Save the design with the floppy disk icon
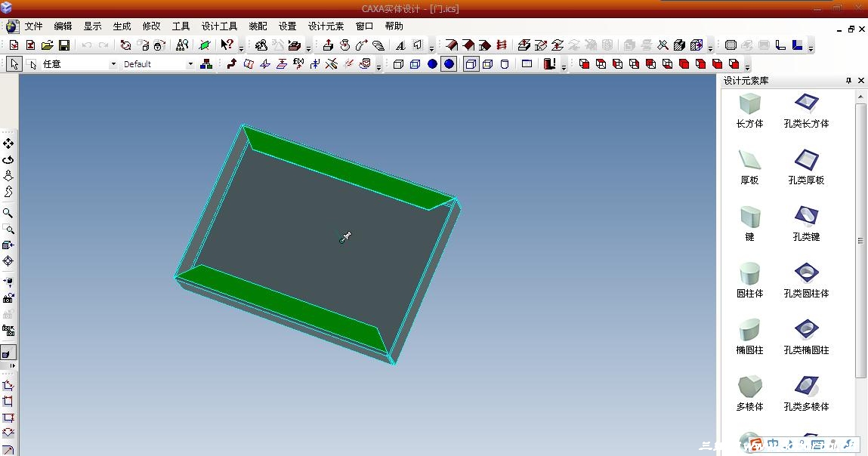The image size is (868, 456). point(64,45)
